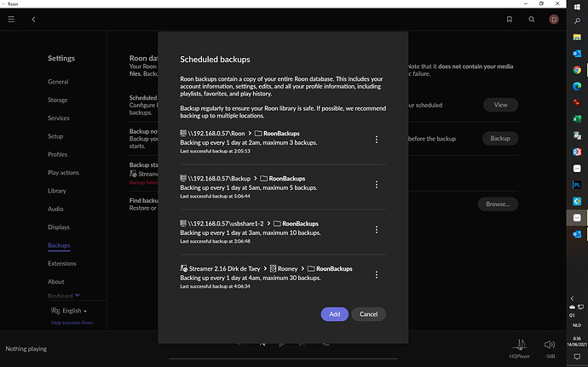Open the PL app icon in taskbar

coord(577,185)
